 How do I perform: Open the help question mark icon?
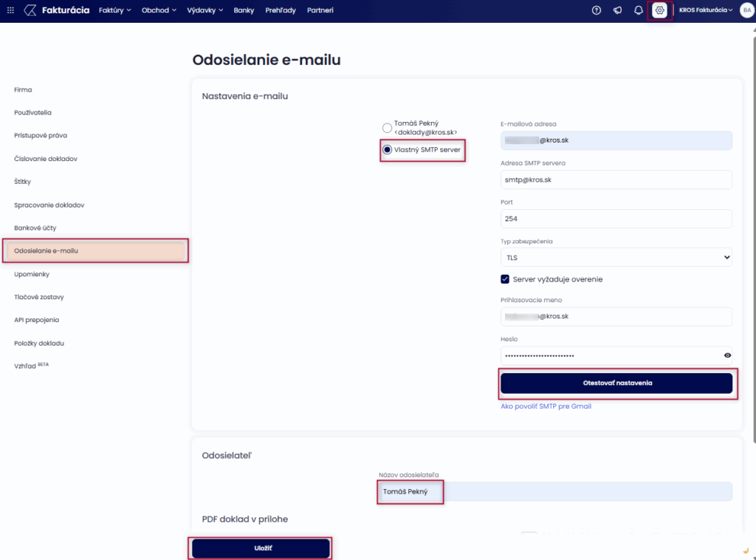point(597,10)
